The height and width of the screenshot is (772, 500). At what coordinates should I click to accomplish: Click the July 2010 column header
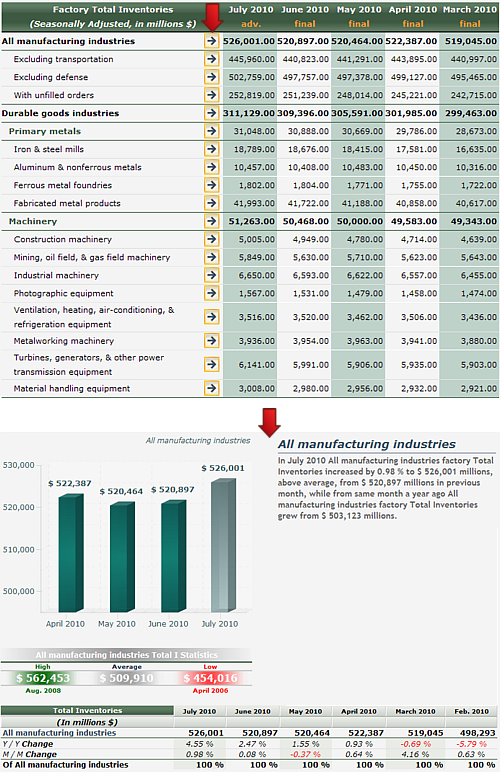pyautogui.click(x=250, y=9)
